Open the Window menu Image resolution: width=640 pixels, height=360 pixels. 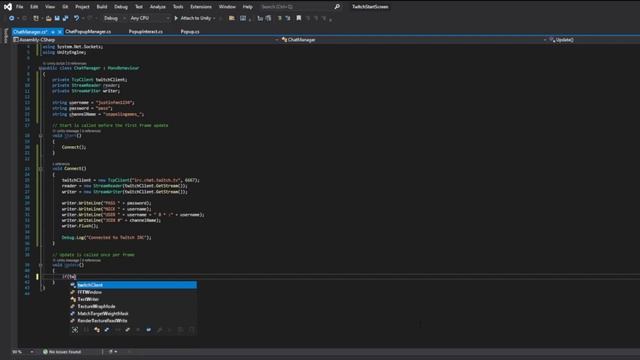pyautogui.click(x=227, y=7)
